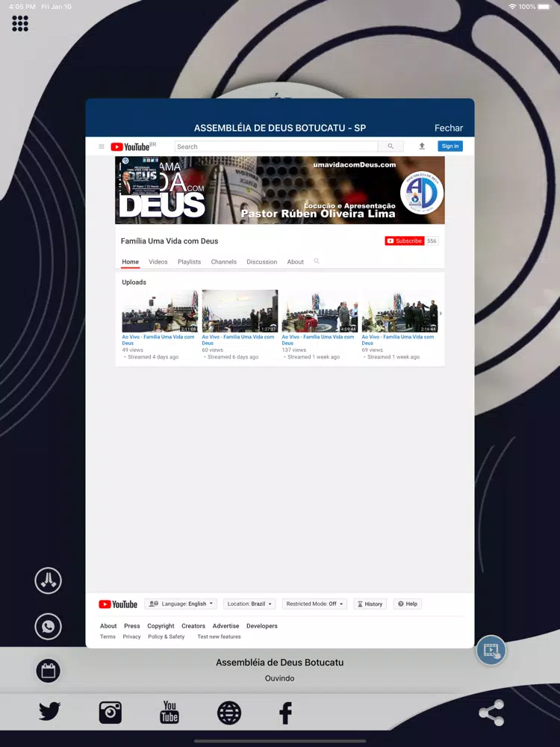Expand the Language: English dropdown
This screenshot has height=747, width=560.
181,604
